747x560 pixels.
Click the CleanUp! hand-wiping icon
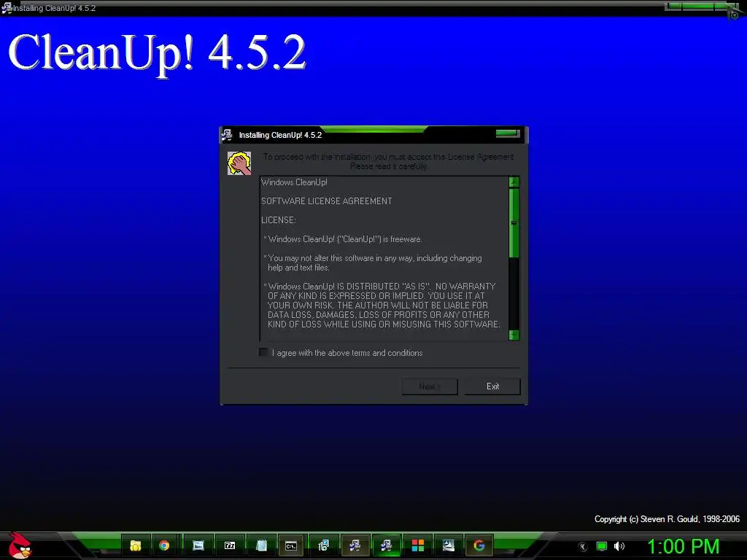point(239,163)
